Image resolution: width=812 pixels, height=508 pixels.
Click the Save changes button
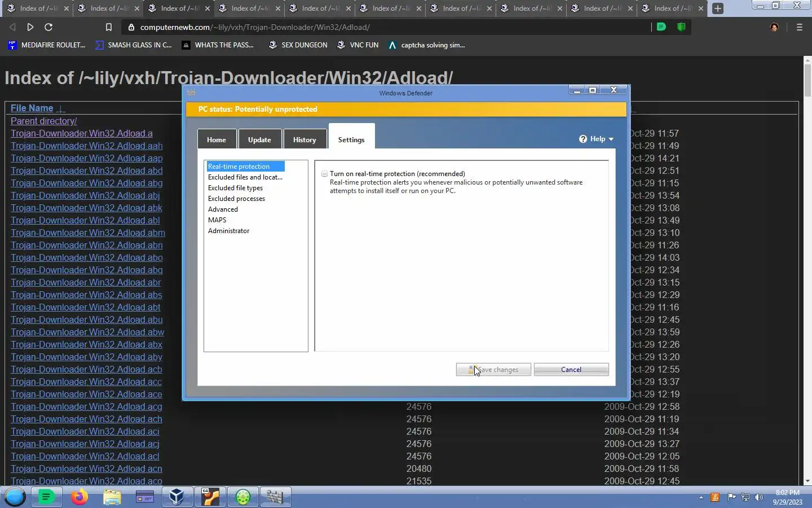[x=493, y=370]
